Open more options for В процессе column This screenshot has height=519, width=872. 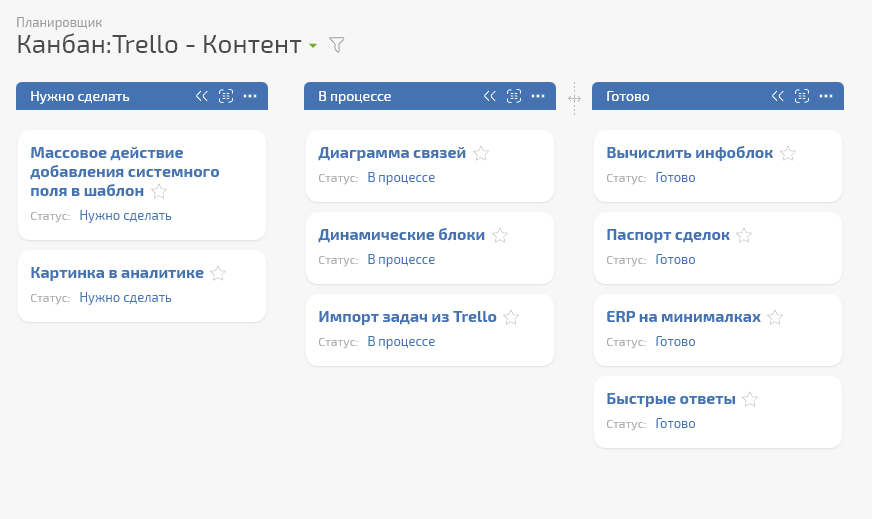click(x=538, y=96)
